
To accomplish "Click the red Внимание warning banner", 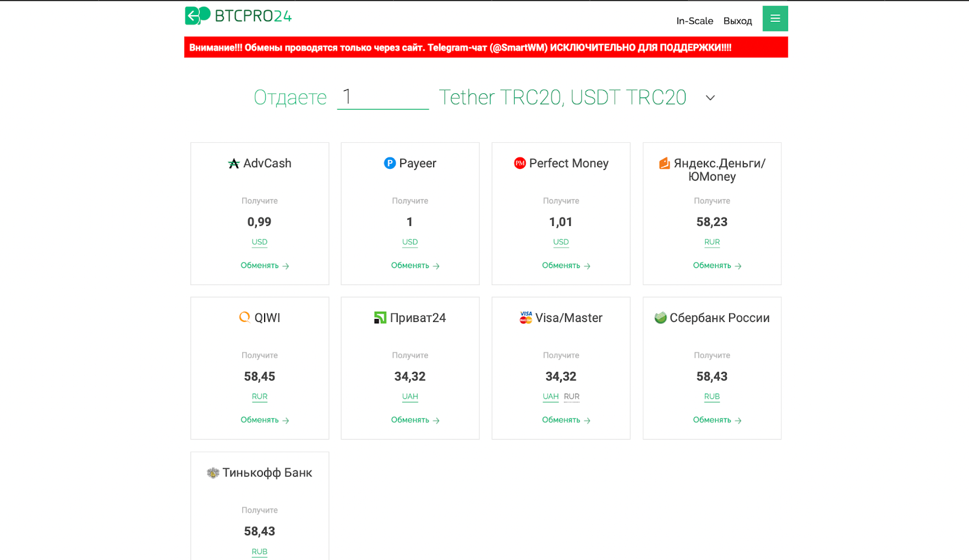I will (x=486, y=47).
